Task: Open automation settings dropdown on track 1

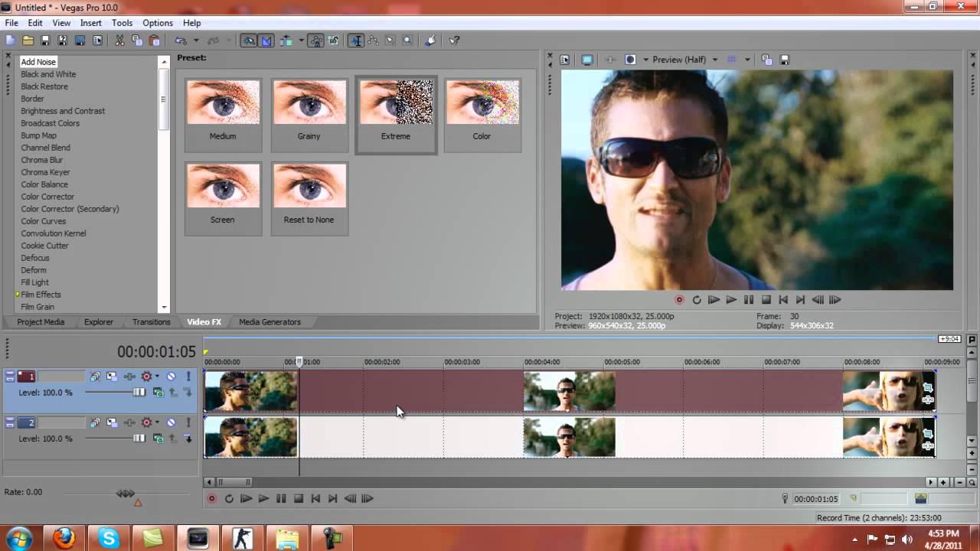Action: tap(157, 377)
